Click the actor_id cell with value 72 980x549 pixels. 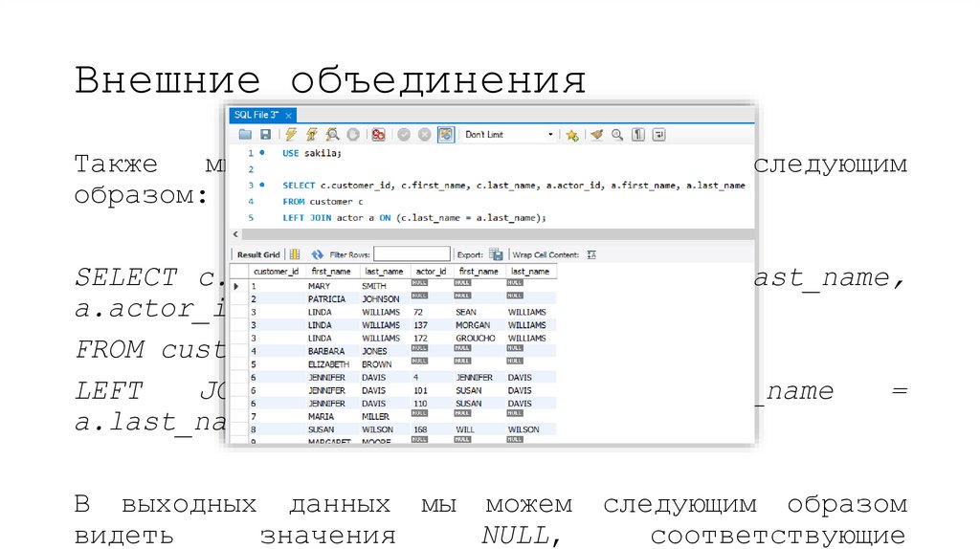418,313
